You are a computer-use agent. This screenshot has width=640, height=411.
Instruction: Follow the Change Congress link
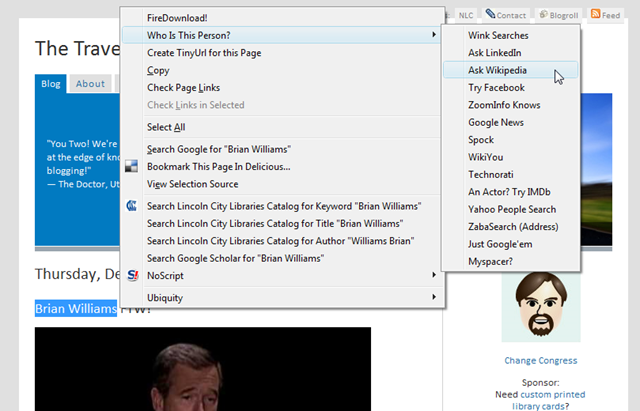pos(540,360)
